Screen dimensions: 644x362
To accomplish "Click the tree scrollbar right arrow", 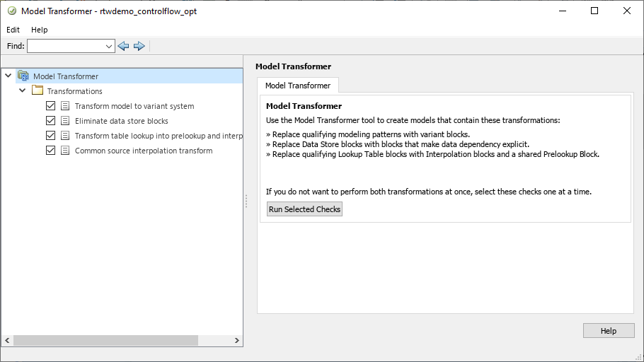I will pos(236,340).
